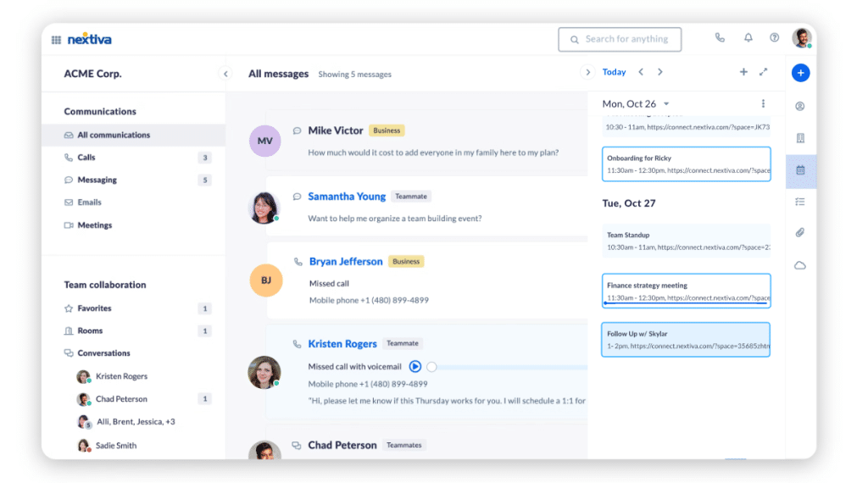868x483 pixels.
Task: Open the Mon, Oct 26 date dropdown
Action: click(x=636, y=104)
